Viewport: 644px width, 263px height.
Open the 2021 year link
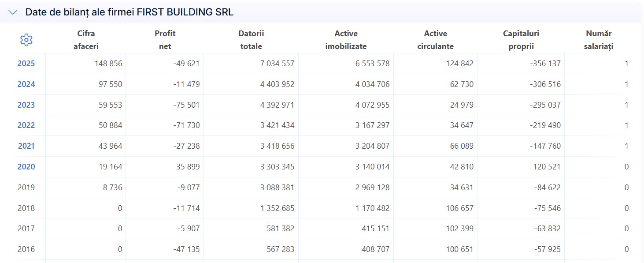coord(26,146)
